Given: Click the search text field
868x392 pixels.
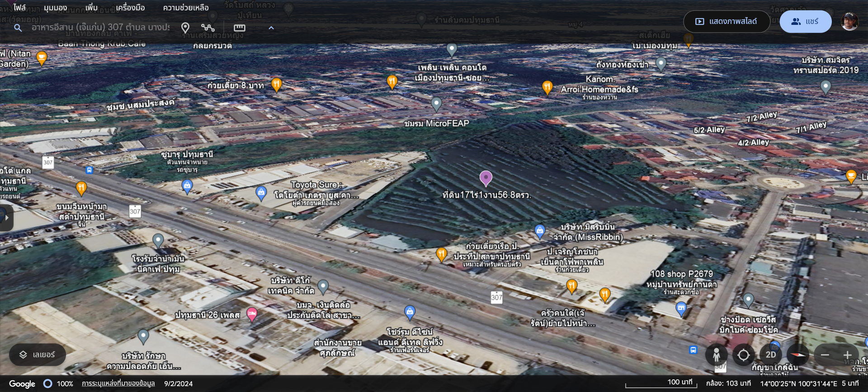Looking at the screenshot, I should click(100, 28).
